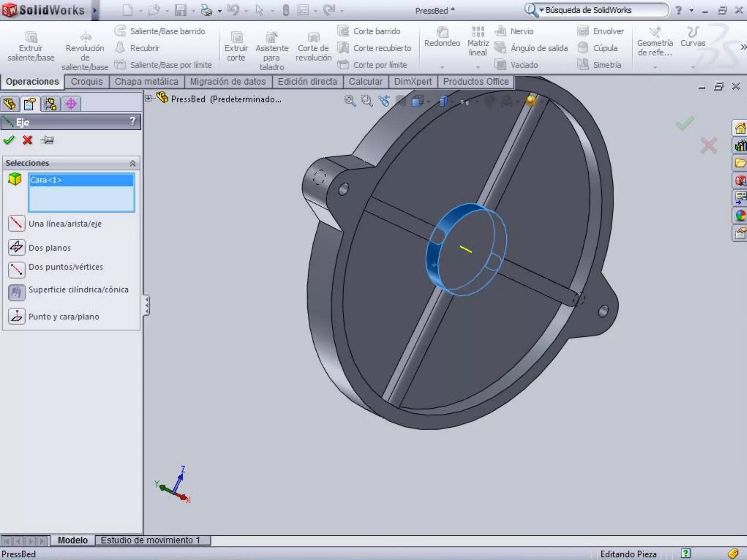Choose Punto y cara/plano axis type

(16, 316)
